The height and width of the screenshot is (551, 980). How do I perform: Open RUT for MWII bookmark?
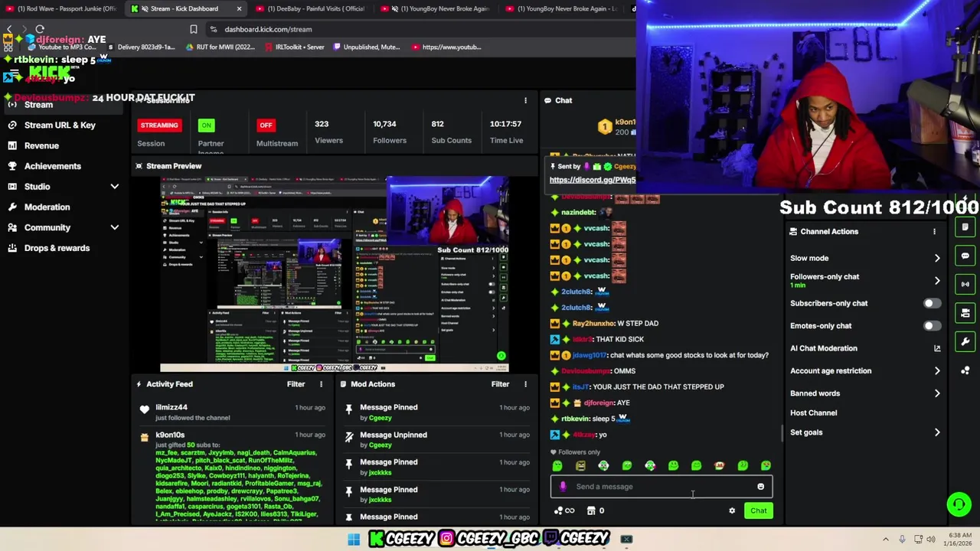(x=220, y=47)
